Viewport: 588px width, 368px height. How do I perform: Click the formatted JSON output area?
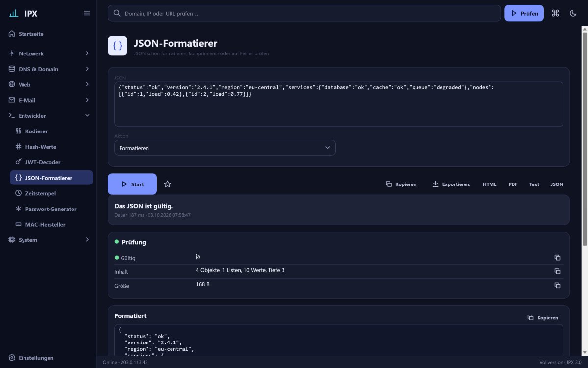pyautogui.click(x=339, y=340)
